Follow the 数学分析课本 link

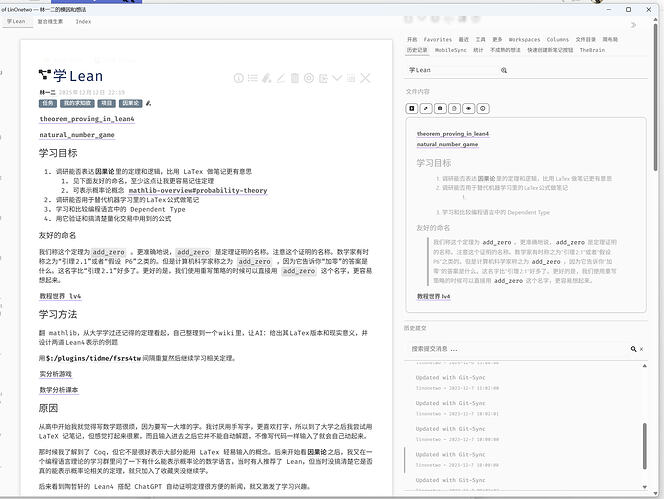click(59, 390)
